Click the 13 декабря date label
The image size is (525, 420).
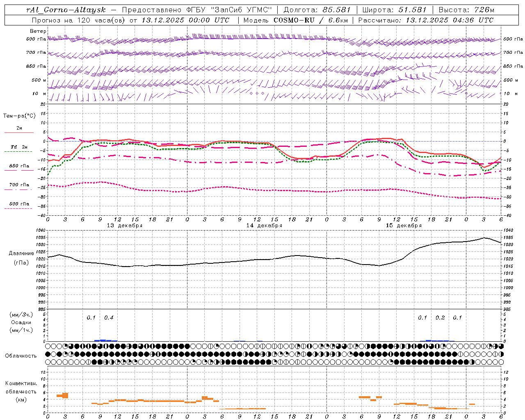coord(125,226)
